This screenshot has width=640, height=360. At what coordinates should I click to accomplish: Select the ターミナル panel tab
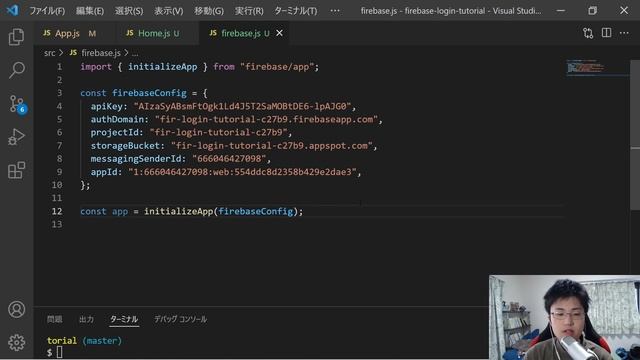(124, 319)
